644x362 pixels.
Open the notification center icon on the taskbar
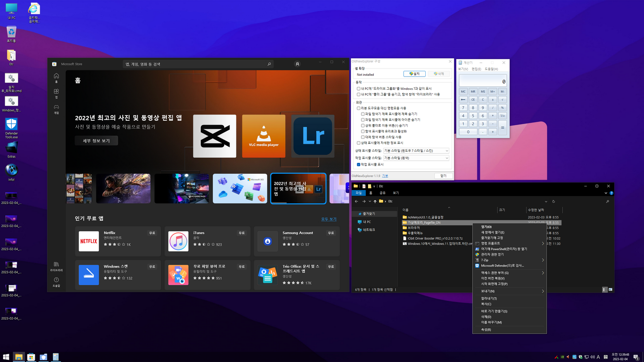click(x=636, y=357)
